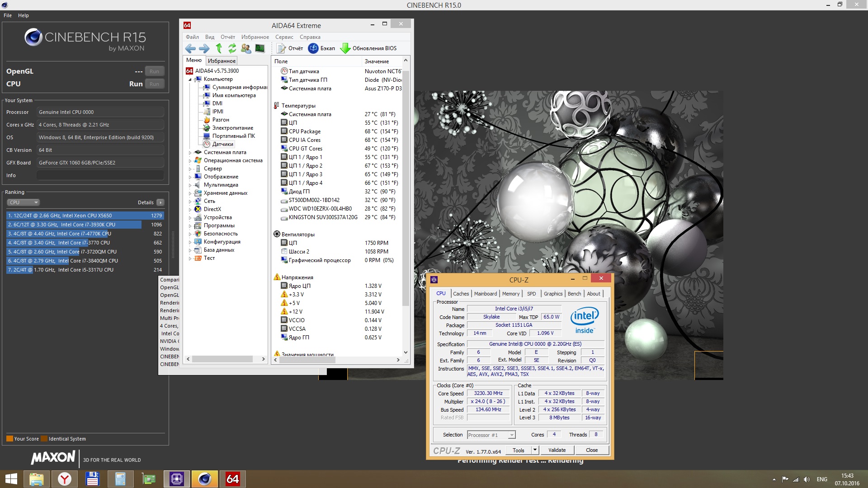Open the CPU-Z Tools dropdown arrow
868x488 pixels.
(x=535, y=450)
